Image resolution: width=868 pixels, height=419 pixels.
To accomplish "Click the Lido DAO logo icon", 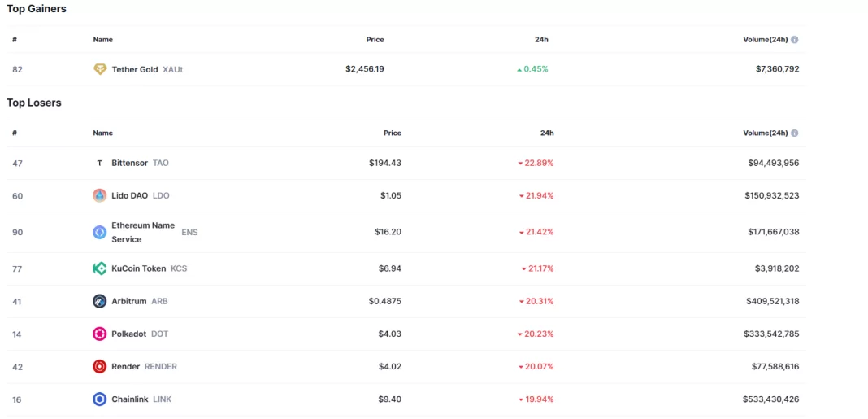I will [x=100, y=196].
